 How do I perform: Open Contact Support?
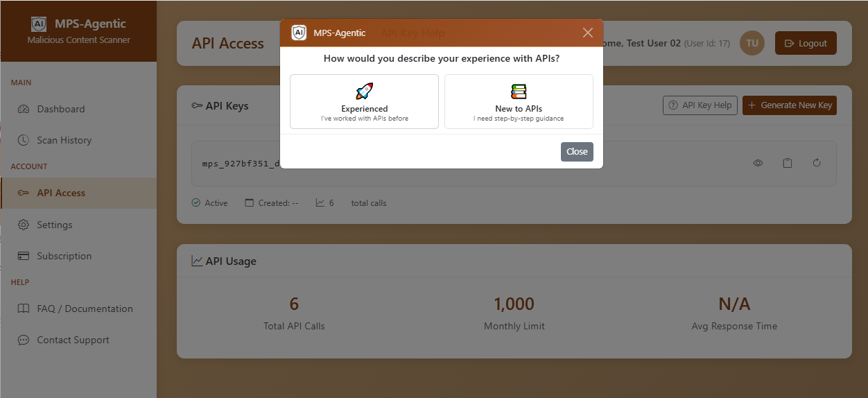tap(78, 340)
